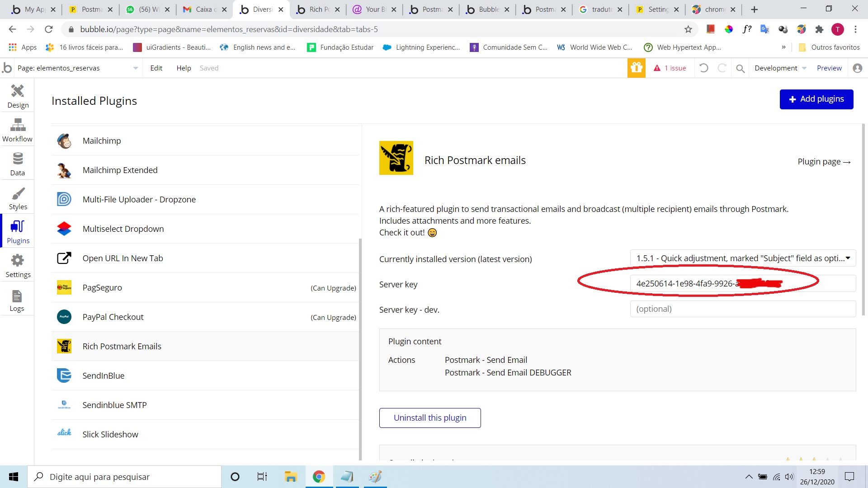Open the Cortana circle icon
868x488 pixels.
pos(235,477)
